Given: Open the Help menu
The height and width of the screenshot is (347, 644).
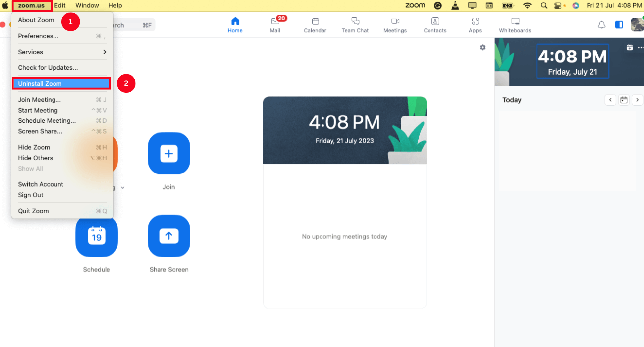Looking at the screenshot, I should pyautogui.click(x=115, y=5).
